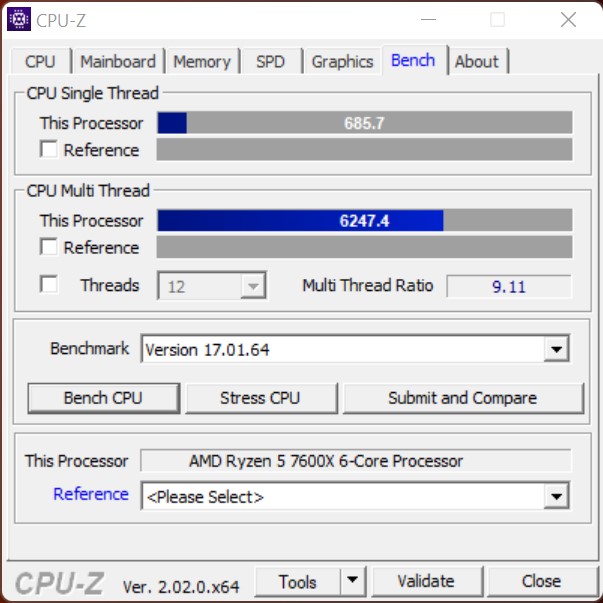Click the Validate button
The image size is (603, 603).
pos(426,581)
